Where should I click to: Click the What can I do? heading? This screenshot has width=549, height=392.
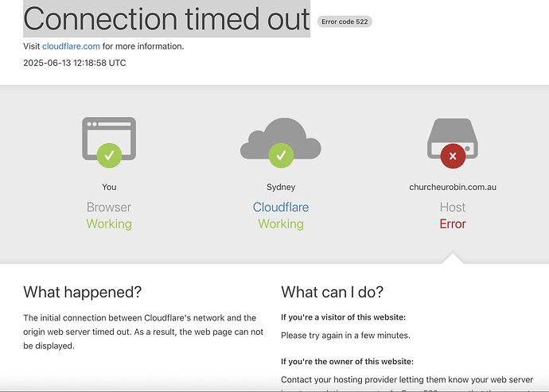pos(333,292)
